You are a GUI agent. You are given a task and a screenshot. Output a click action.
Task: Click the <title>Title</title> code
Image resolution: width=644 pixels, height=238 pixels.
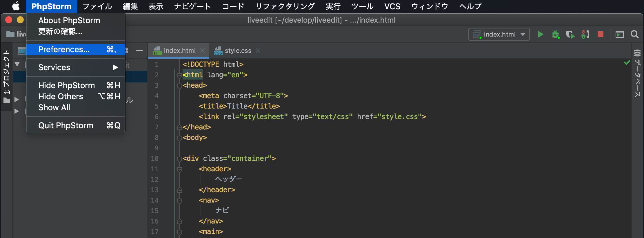(239, 106)
